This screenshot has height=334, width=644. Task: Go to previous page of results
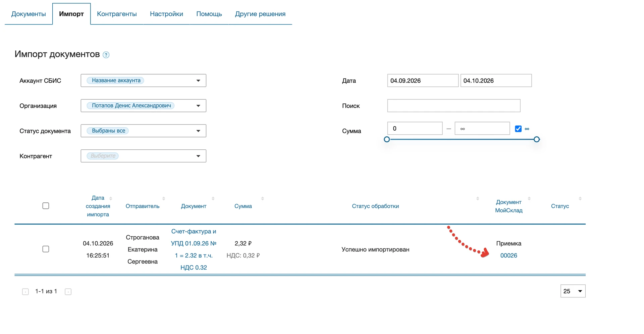(x=25, y=292)
